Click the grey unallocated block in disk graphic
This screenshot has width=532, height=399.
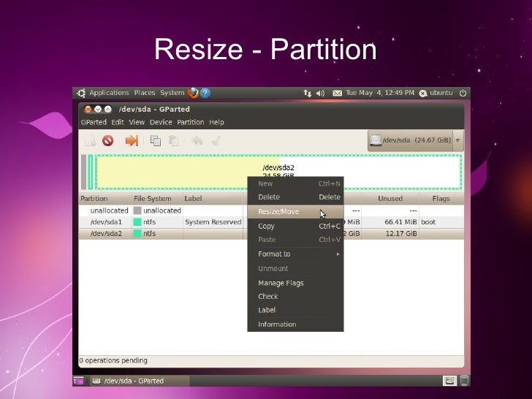pyautogui.click(x=84, y=172)
